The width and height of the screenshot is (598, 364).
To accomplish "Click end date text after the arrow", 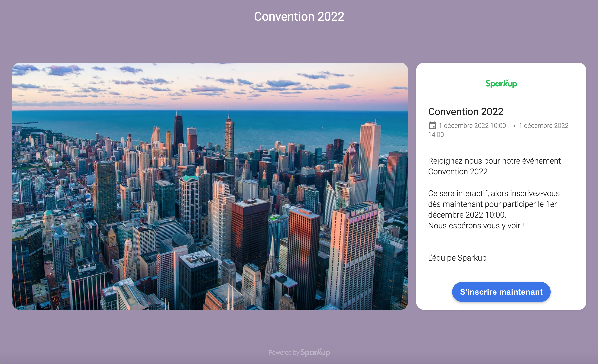I will click(543, 126).
